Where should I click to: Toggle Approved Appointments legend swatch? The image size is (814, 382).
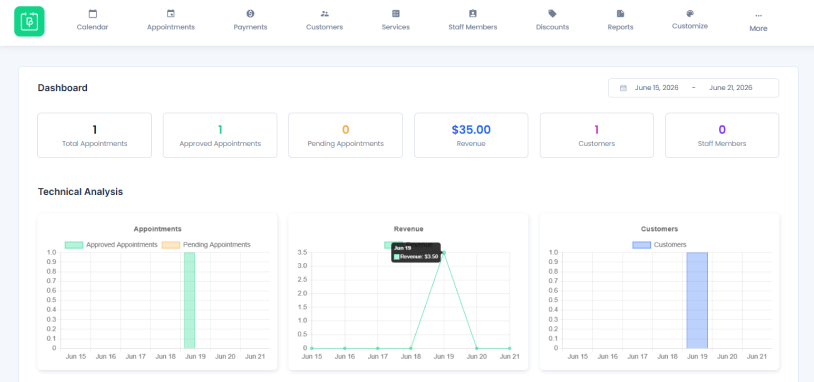[x=74, y=245]
